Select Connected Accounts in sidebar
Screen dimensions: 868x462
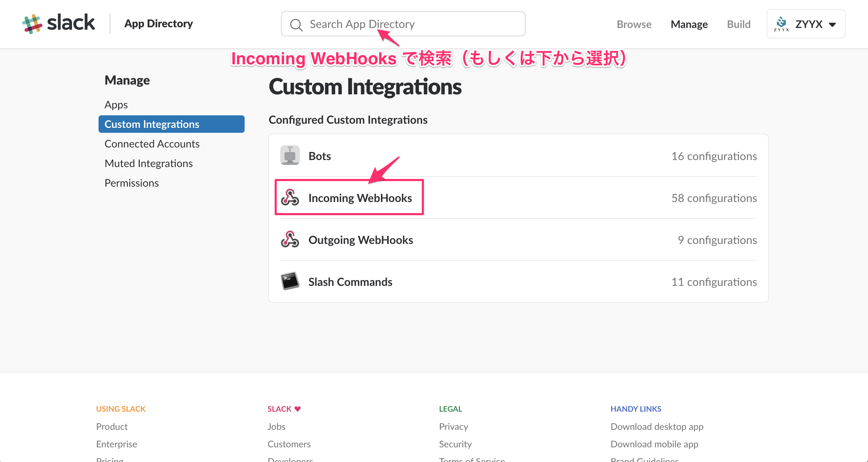(x=152, y=144)
